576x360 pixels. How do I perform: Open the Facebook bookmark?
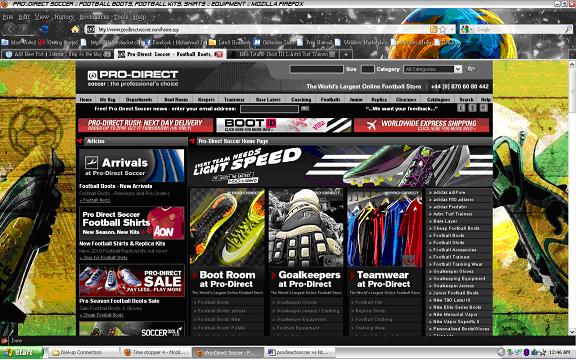coord(177,42)
